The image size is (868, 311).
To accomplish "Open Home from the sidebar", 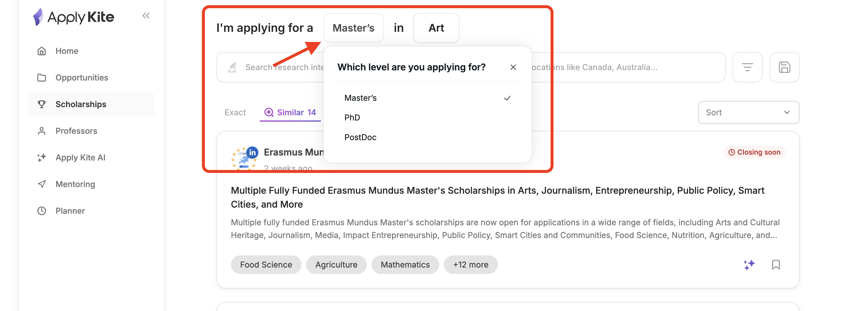I will [67, 51].
